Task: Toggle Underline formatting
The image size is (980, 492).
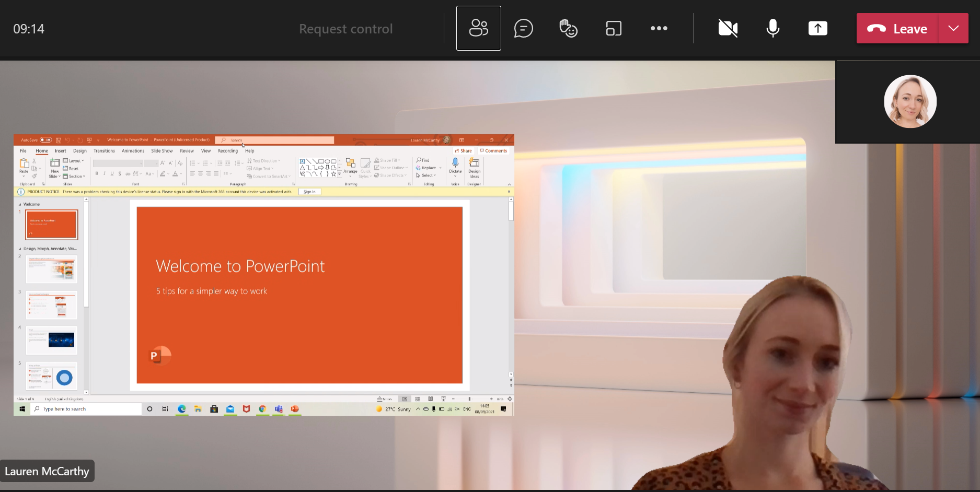Action: (x=112, y=173)
